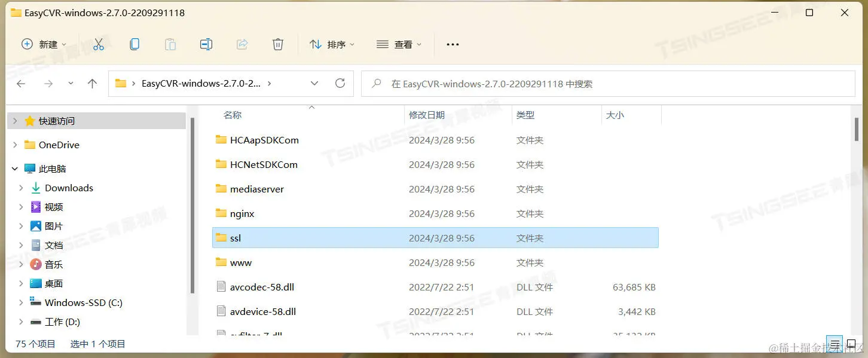Sort by the 名称 column header
Screen dimensions: 868x358
pyautogui.click(x=233, y=115)
